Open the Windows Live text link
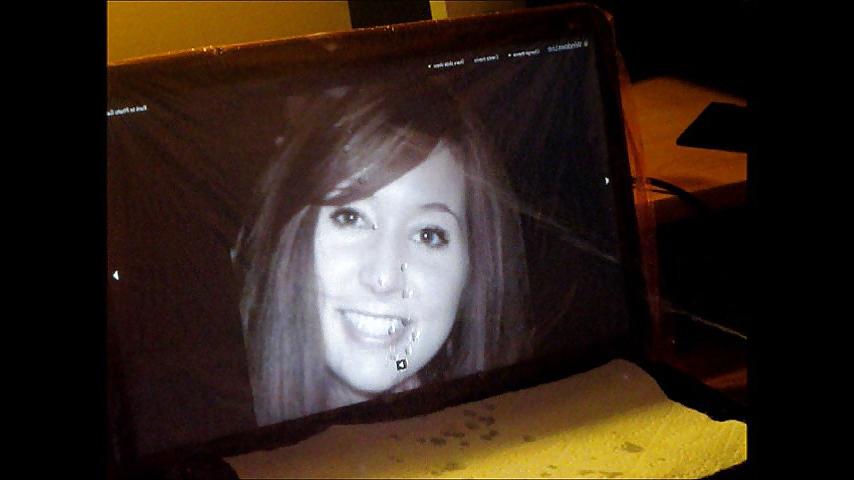Viewport: 854px width, 480px height. [x=565, y=48]
